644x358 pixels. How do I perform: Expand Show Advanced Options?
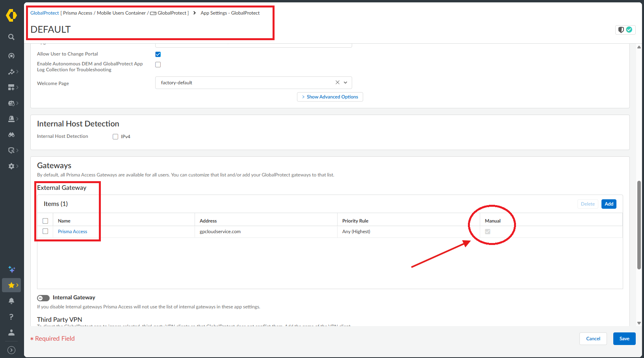(330, 97)
